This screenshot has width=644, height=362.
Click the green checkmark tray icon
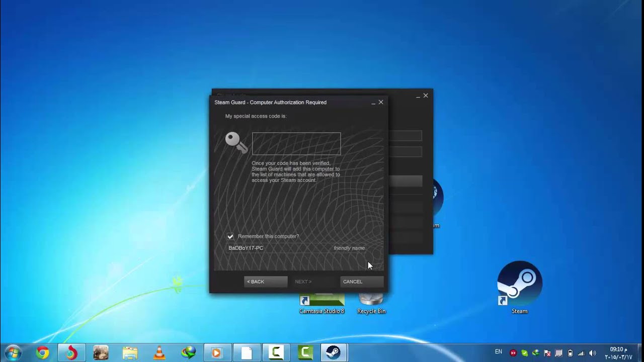pyautogui.click(x=524, y=353)
